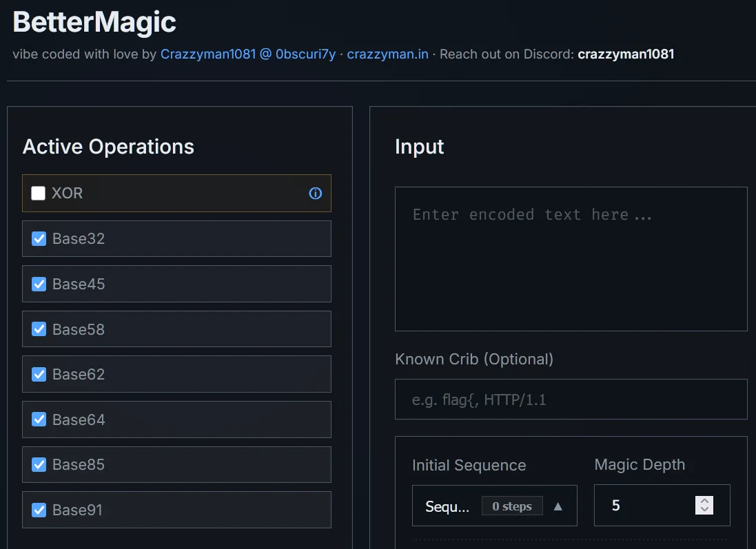Click the Initial Sequence collapse arrow

coord(558,506)
